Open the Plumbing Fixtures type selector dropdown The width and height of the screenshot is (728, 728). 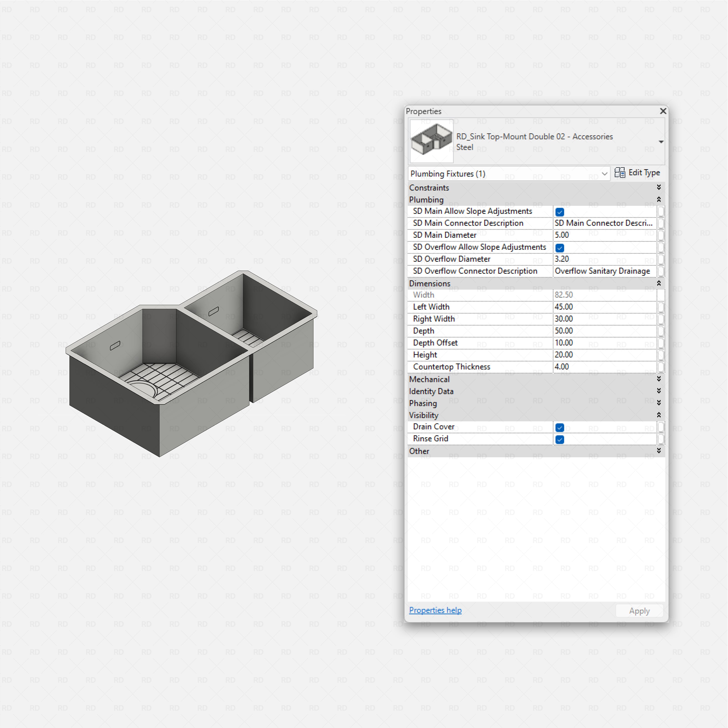click(x=605, y=174)
